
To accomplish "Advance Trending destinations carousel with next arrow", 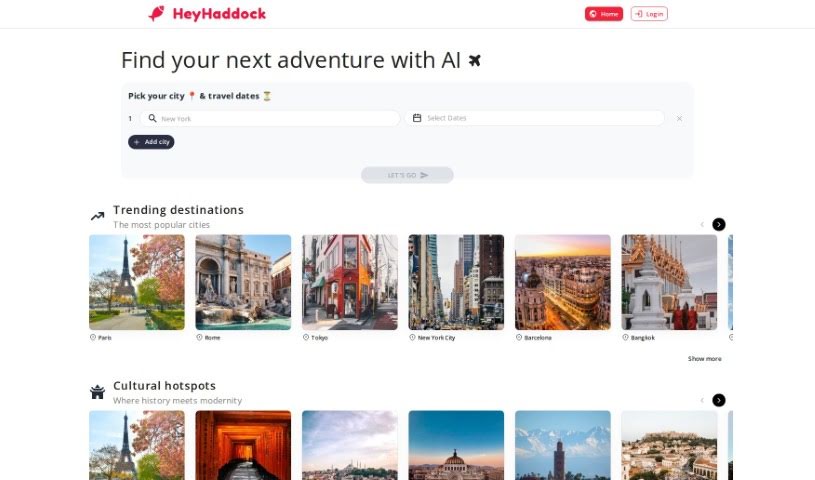I will click(719, 224).
